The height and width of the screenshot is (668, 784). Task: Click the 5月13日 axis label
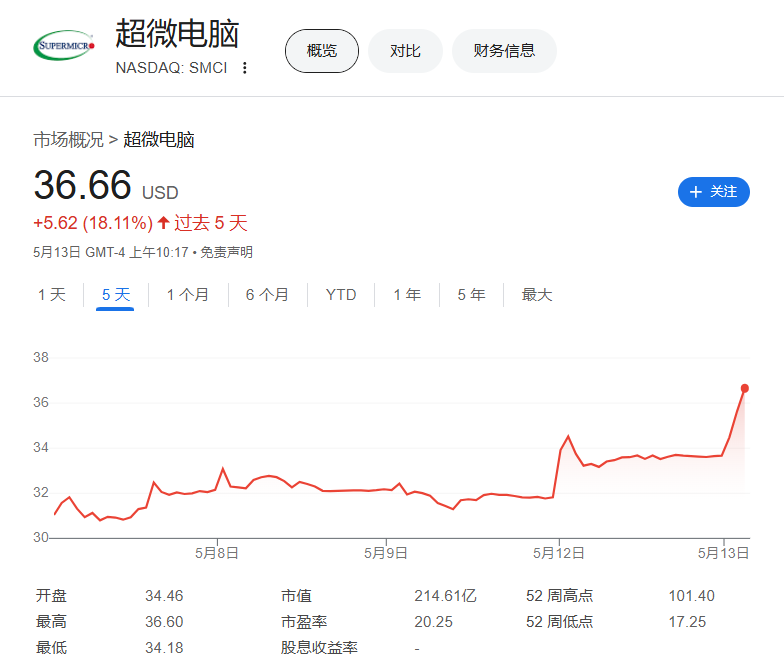click(x=724, y=553)
